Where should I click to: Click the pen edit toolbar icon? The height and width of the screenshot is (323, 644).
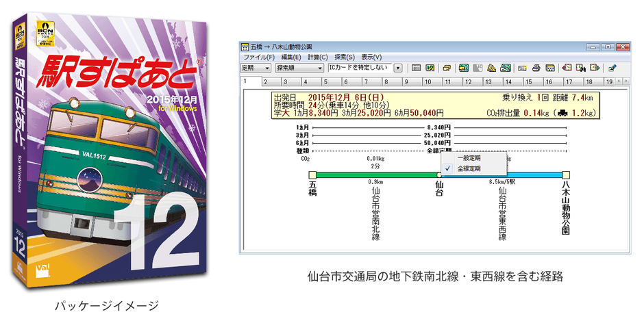612,68
